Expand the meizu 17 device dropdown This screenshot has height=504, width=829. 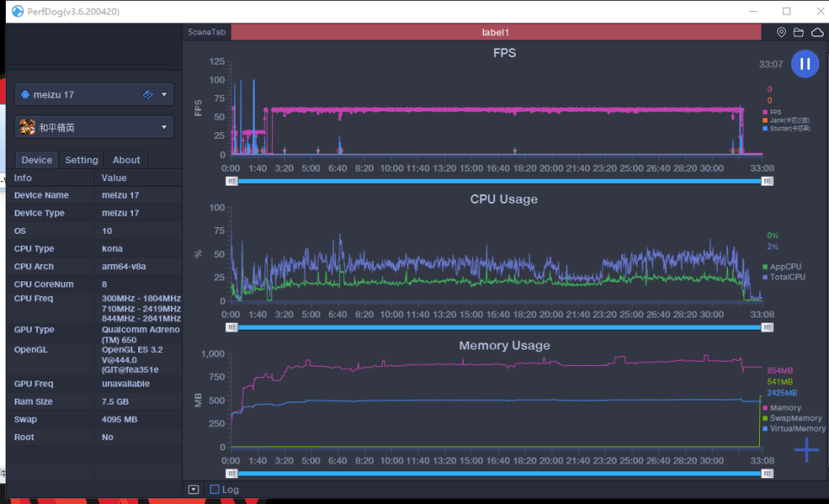coord(164,95)
